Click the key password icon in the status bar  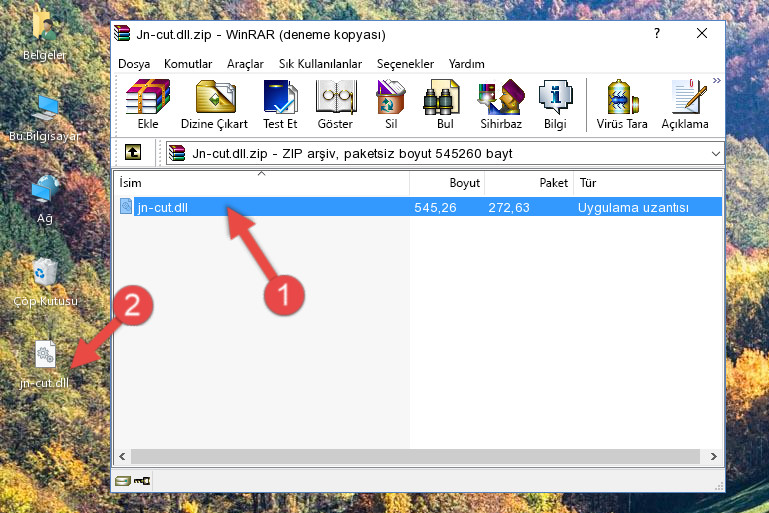pos(142,481)
